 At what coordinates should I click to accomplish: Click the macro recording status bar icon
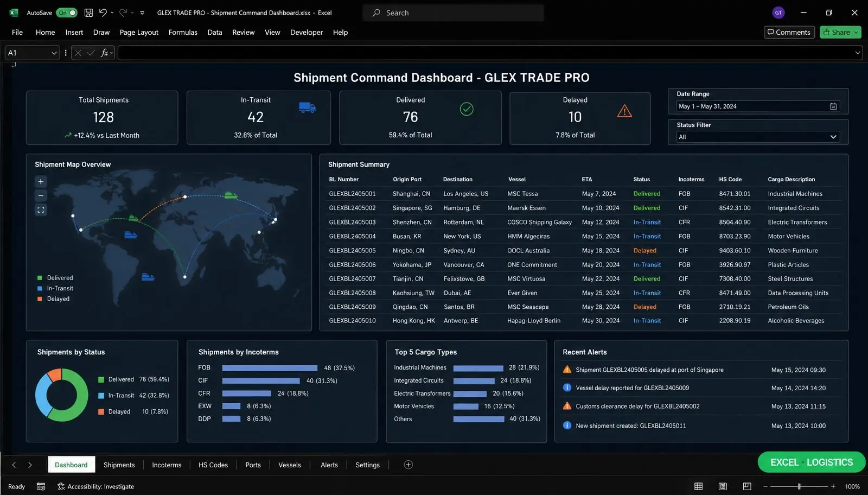pos(41,486)
